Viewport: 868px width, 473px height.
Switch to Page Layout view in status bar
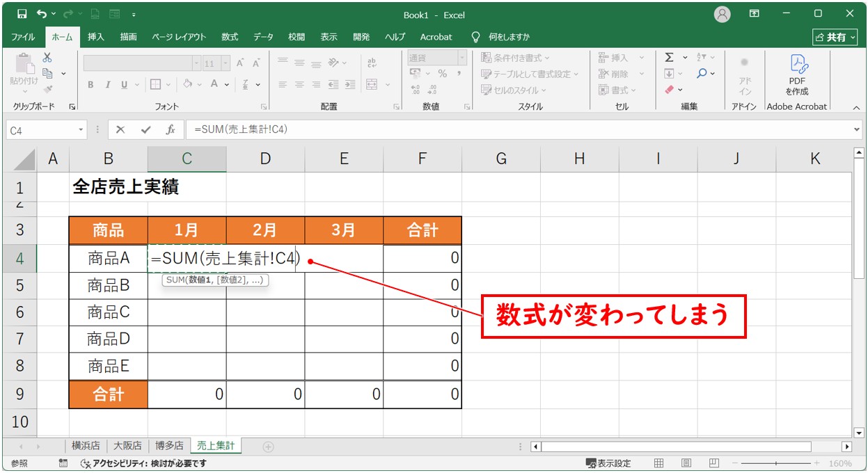(x=686, y=463)
